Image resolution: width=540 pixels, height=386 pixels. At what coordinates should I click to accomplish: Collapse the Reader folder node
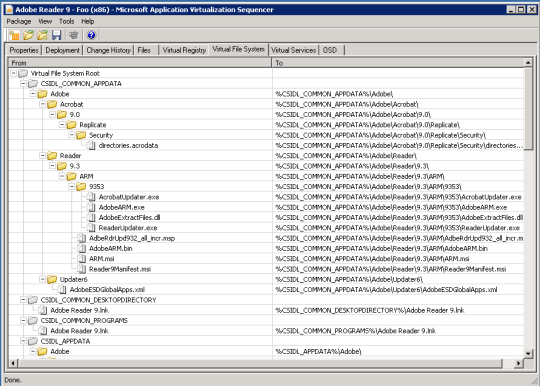tap(42, 156)
